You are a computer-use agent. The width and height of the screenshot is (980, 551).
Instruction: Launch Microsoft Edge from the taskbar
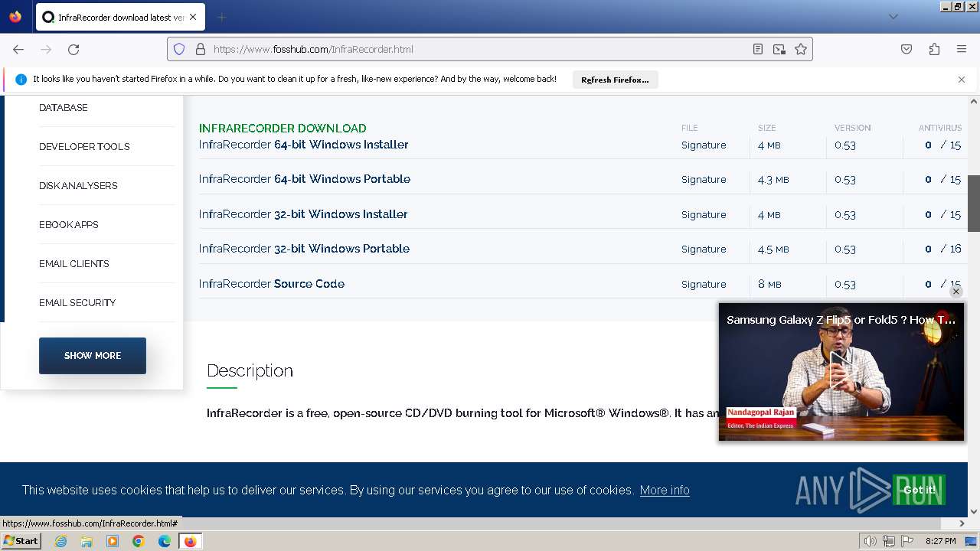point(165,541)
